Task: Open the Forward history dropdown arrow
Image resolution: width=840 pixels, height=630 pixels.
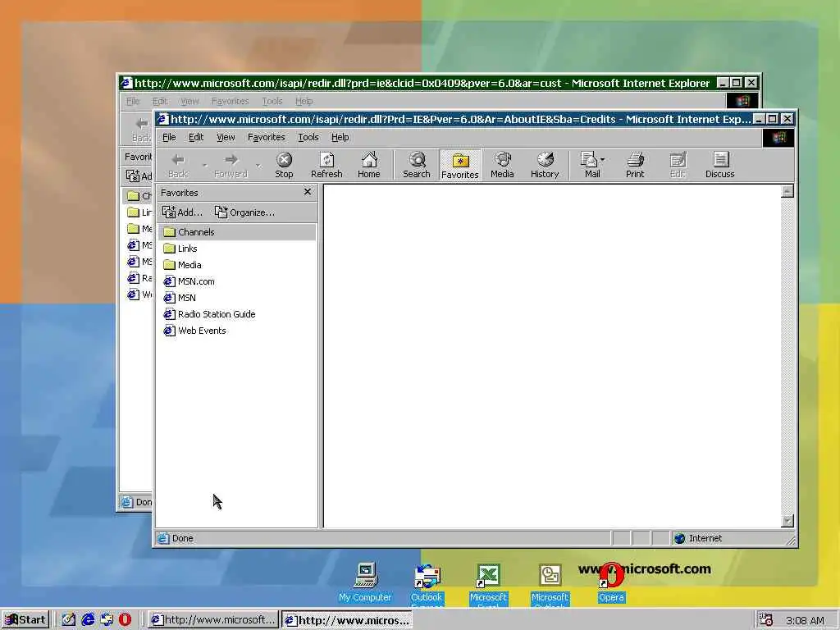Action: (258, 165)
